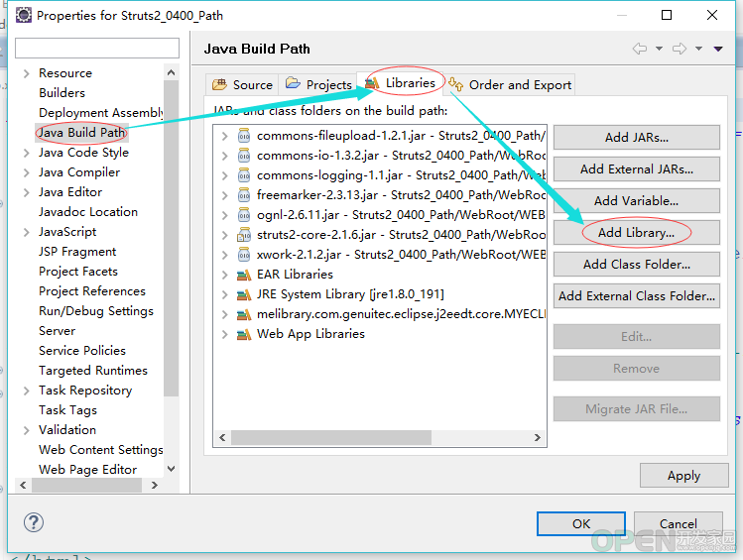Expand the JRE System Library node
The width and height of the screenshot is (743, 560).
(224, 294)
